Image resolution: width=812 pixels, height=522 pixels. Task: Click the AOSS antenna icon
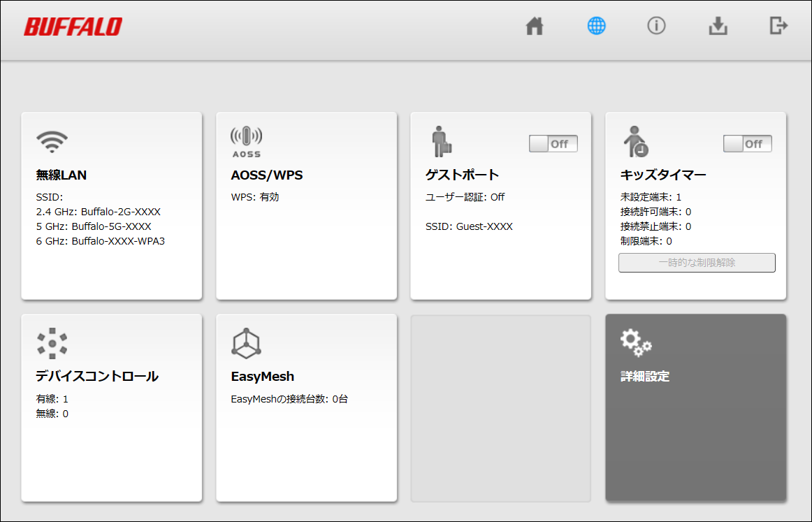pos(246,142)
